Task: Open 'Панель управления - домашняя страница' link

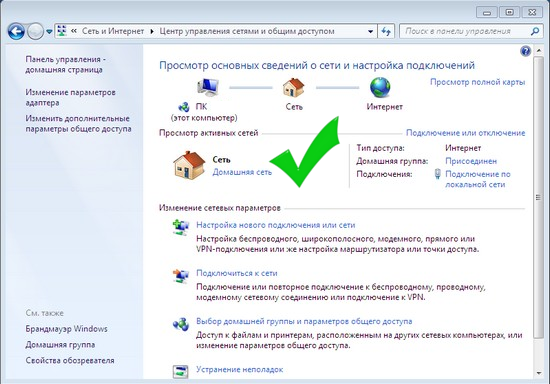Action: [x=65, y=64]
